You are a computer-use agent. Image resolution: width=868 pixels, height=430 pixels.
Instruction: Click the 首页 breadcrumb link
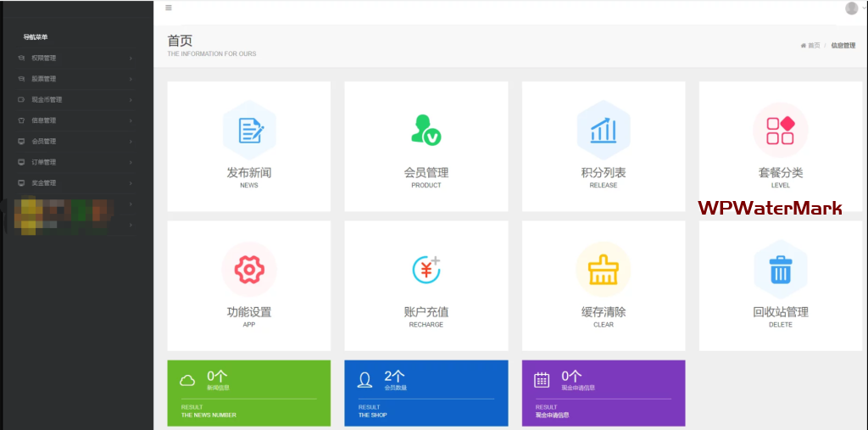(812, 46)
